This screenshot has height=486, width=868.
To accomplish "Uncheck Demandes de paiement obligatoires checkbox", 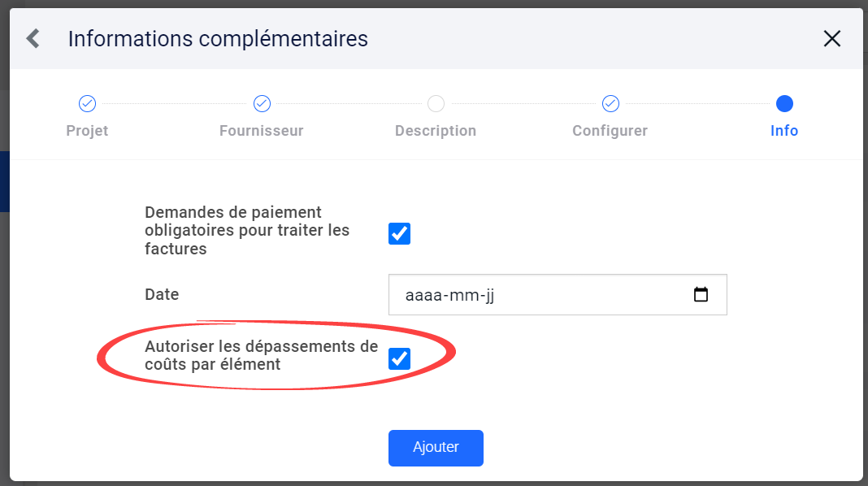I will [x=399, y=233].
